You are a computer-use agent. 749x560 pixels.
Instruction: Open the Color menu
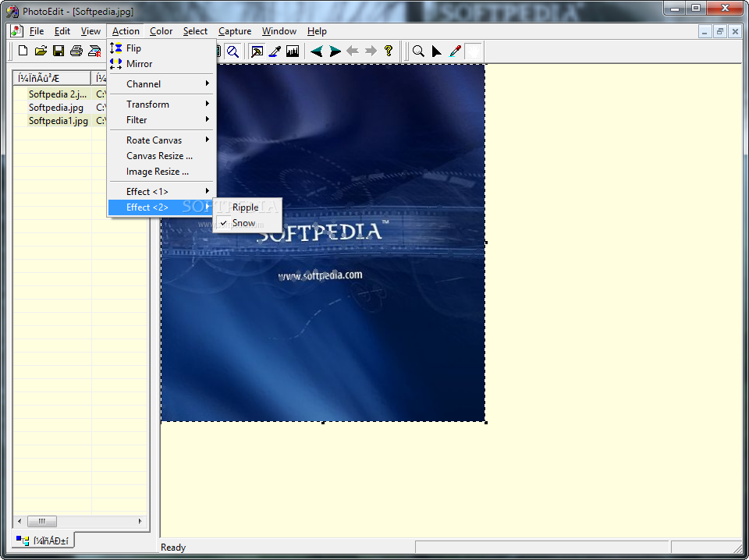(x=161, y=31)
